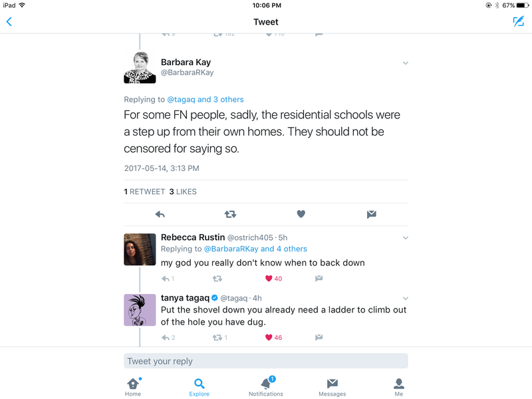
Task: Unlike tanya tagaq's reply with 46 likes
Action: (x=273, y=338)
